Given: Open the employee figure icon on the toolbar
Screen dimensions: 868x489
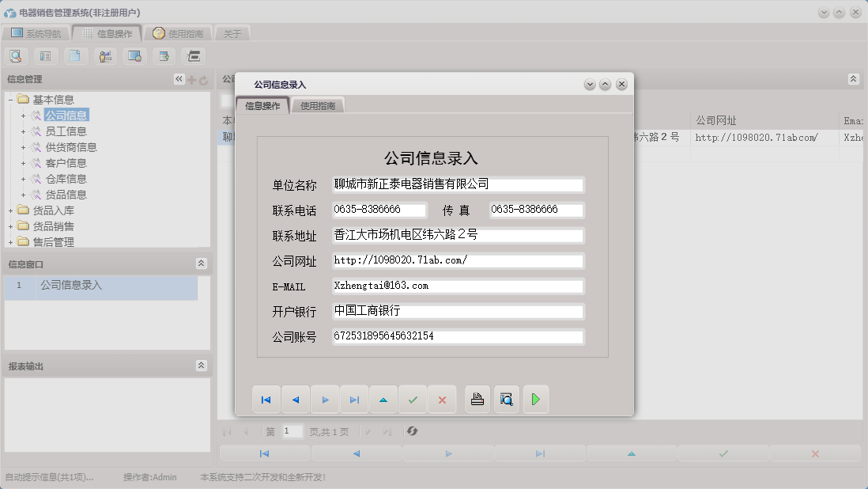Looking at the screenshot, I should pyautogui.click(x=104, y=56).
